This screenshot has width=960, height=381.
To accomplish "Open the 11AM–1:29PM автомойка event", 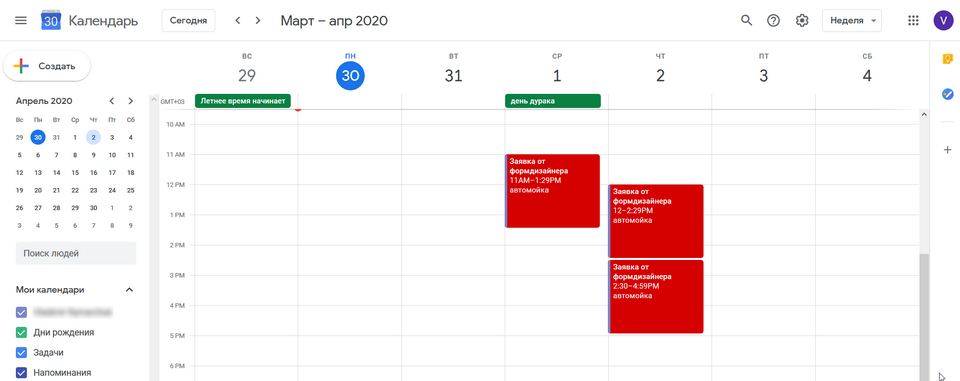I will [552, 190].
